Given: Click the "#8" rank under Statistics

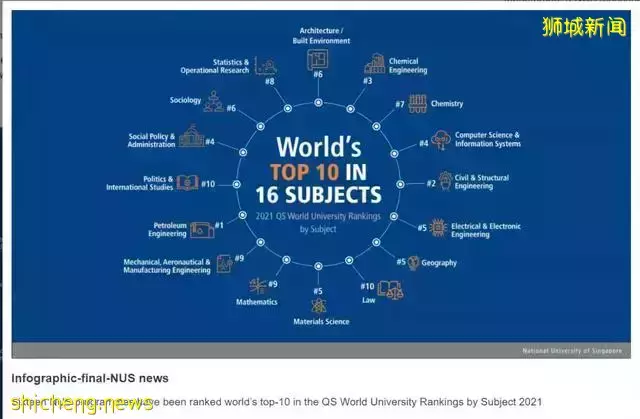Looking at the screenshot, I should 270,81.
